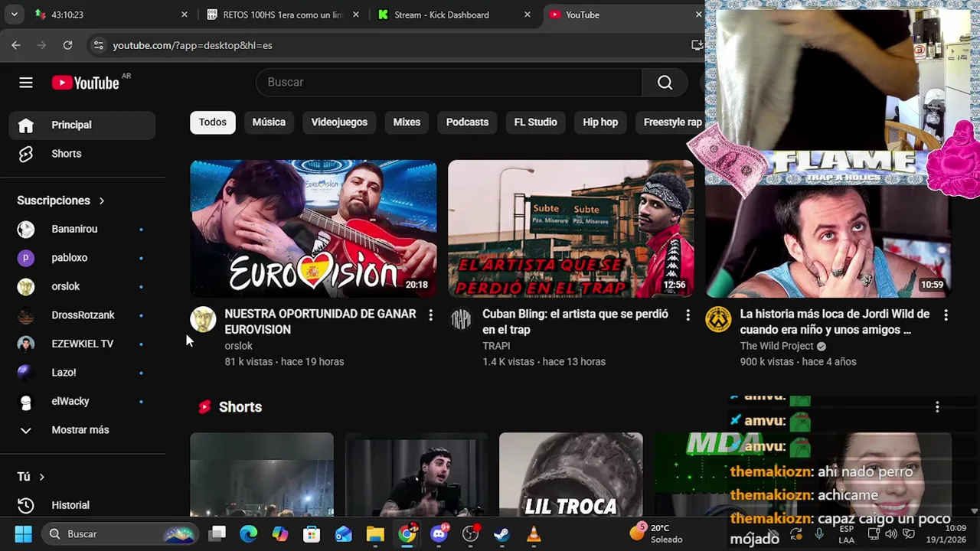This screenshot has height=551, width=980.
Task: Open Cuban Bling video title
Action: (x=575, y=321)
